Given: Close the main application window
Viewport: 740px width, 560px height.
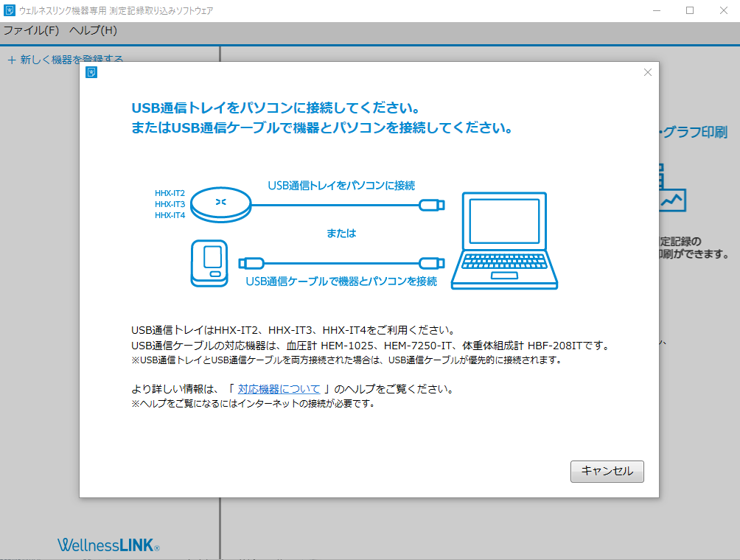Looking at the screenshot, I should (724, 10).
